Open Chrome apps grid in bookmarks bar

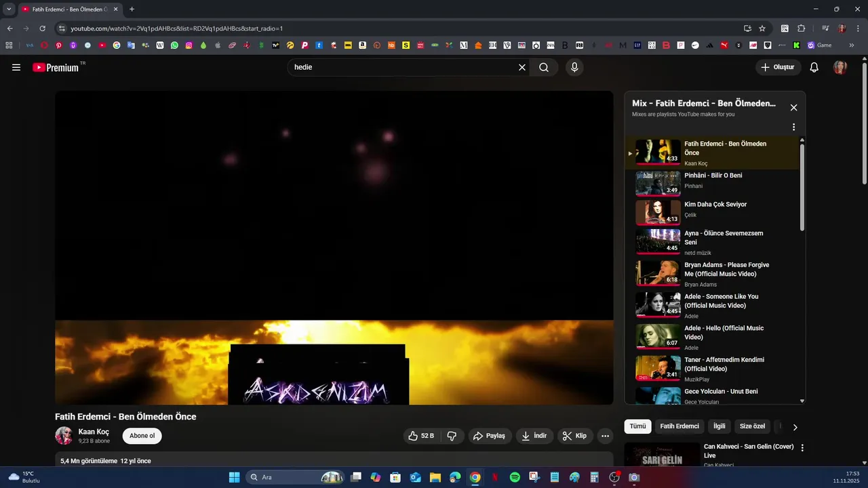pos(9,45)
